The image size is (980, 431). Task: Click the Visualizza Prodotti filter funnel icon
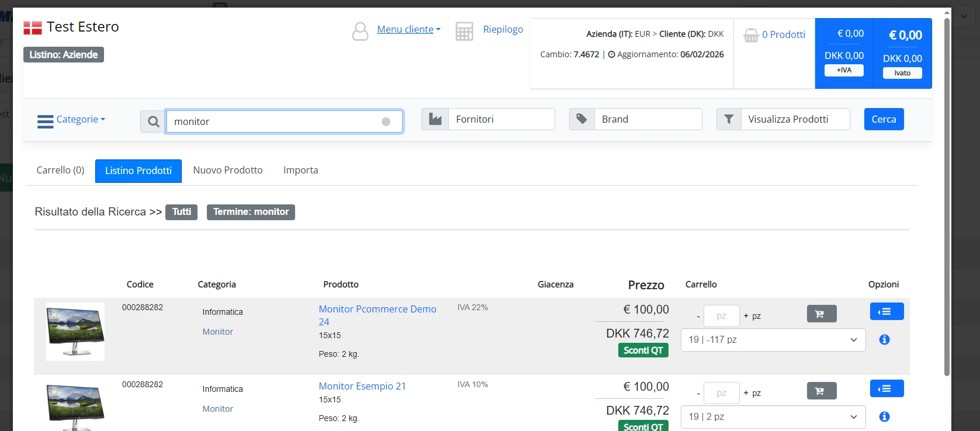tap(729, 119)
